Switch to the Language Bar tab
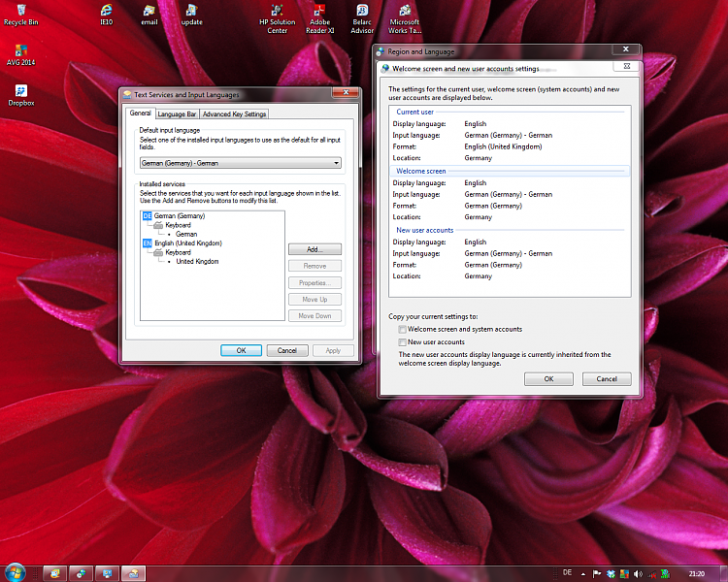 point(177,114)
